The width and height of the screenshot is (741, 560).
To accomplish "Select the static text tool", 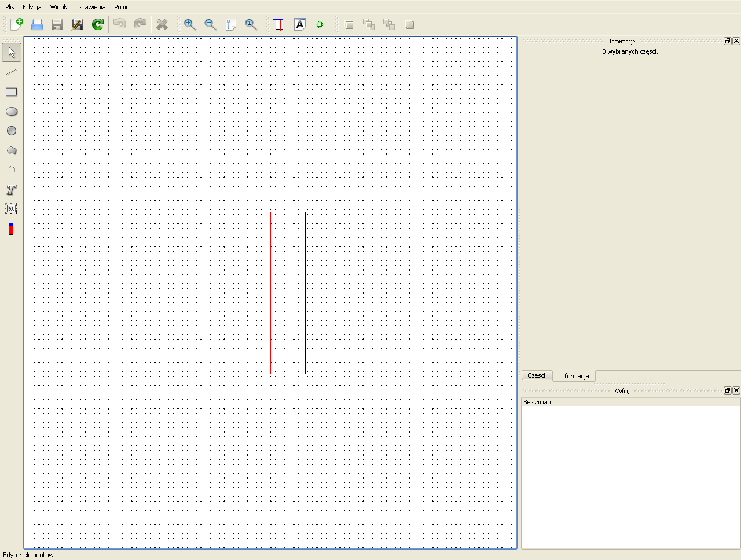I will [12, 190].
